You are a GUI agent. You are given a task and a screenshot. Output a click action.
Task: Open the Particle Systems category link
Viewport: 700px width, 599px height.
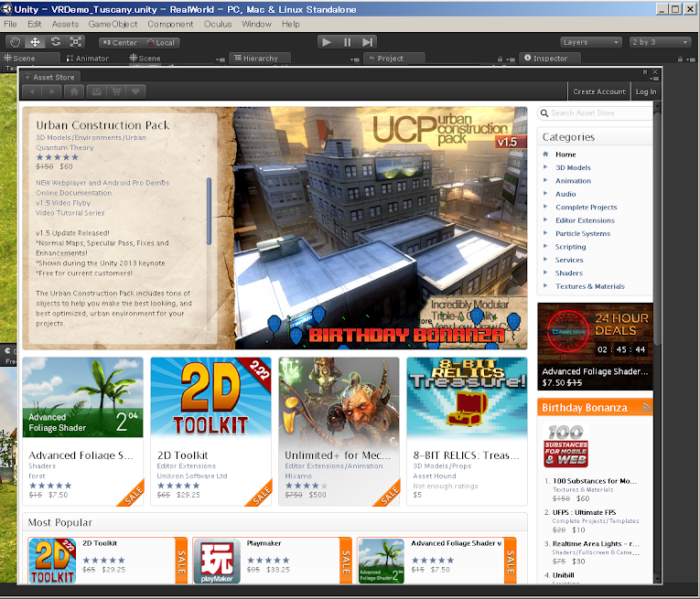[x=583, y=233]
